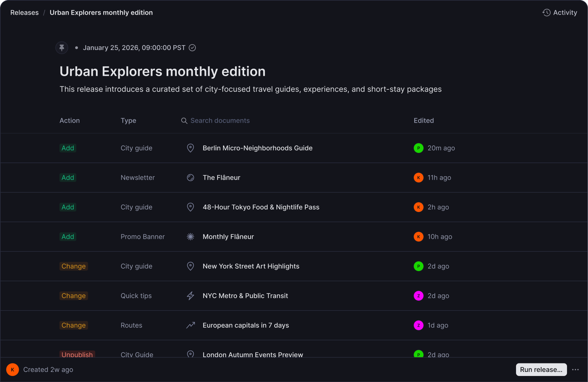Viewport: 588px width, 382px height.
Task: Click the checkmark circle next to scheduled date
Action: pos(192,48)
